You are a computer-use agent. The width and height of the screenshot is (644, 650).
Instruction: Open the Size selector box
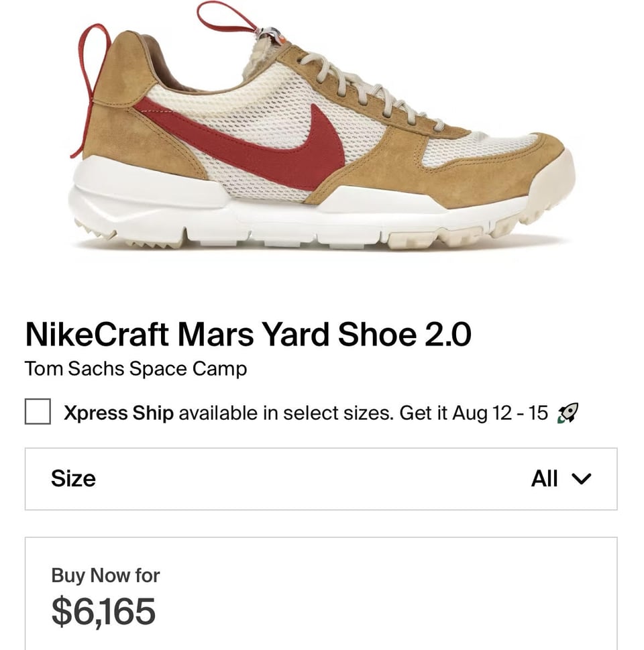321,479
